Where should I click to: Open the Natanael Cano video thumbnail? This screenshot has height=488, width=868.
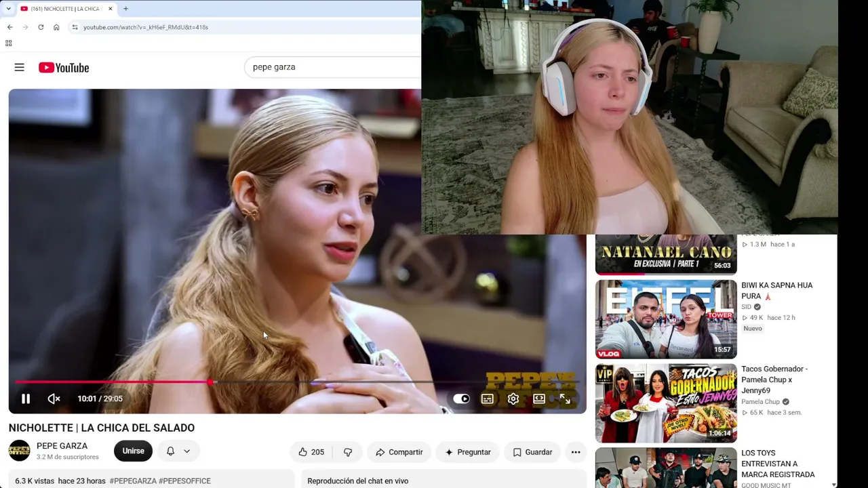666,254
